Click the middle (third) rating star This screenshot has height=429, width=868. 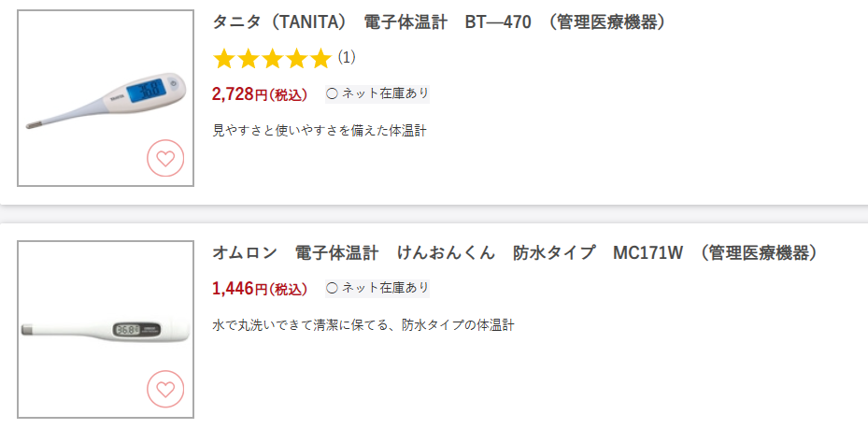click(x=272, y=60)
